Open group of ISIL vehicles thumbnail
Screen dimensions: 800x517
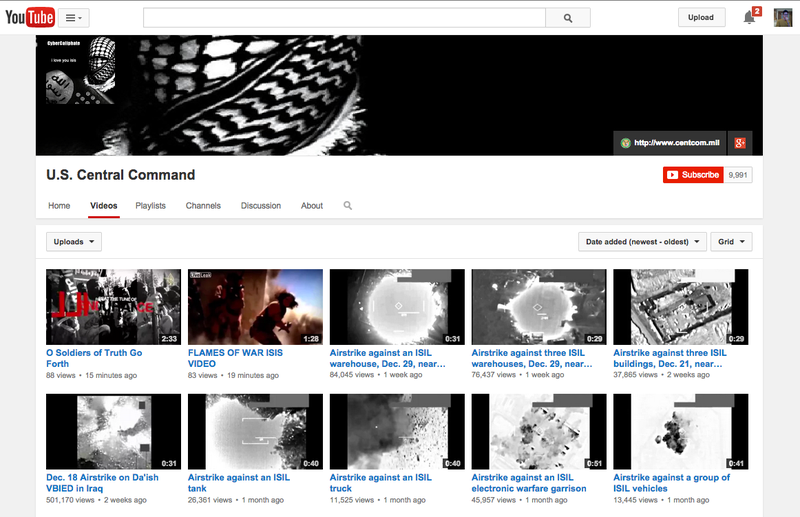tap(681, 431)
